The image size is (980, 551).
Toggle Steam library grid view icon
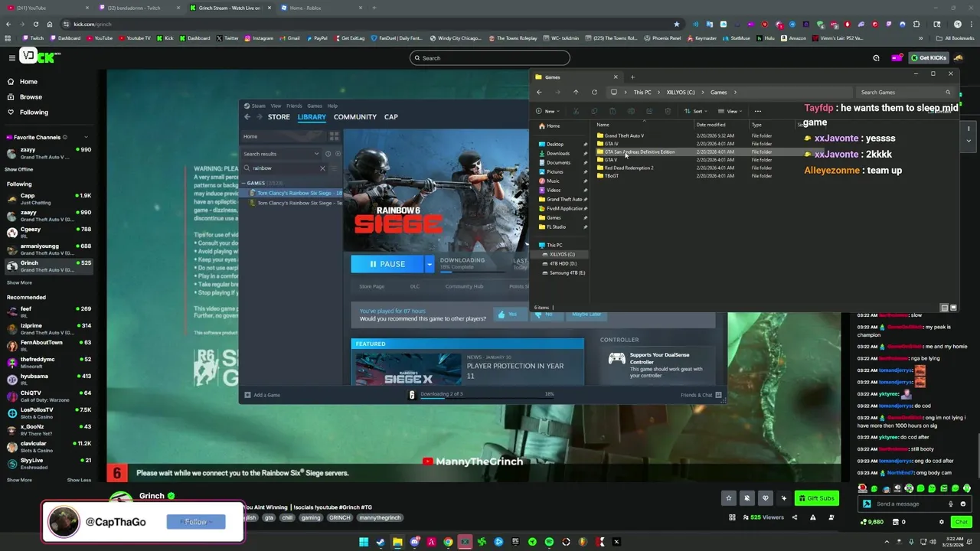click(x=334, y=136)
